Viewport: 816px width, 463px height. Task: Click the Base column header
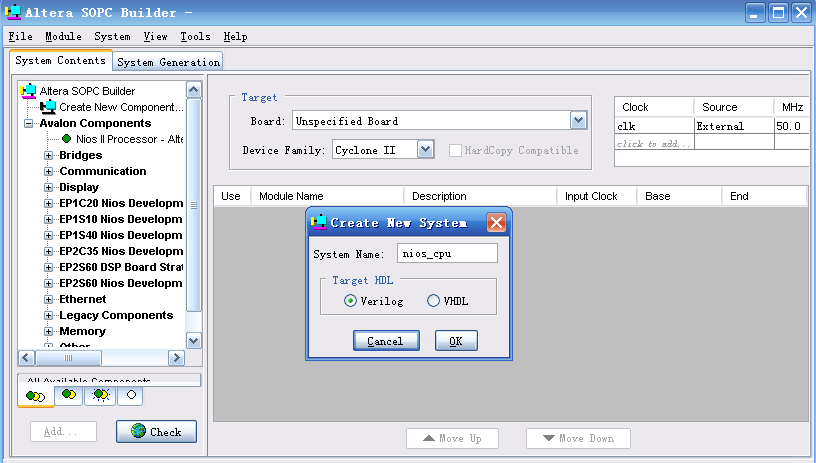679,196
